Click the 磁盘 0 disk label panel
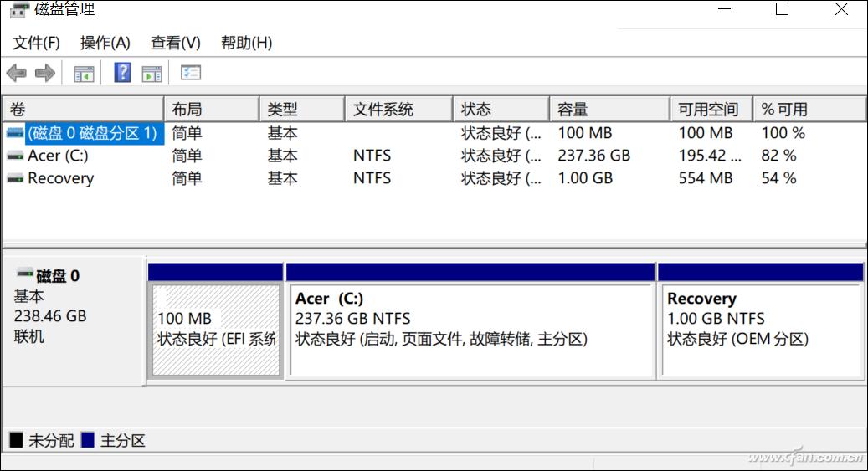868x471 pixels. pos(74,318)
